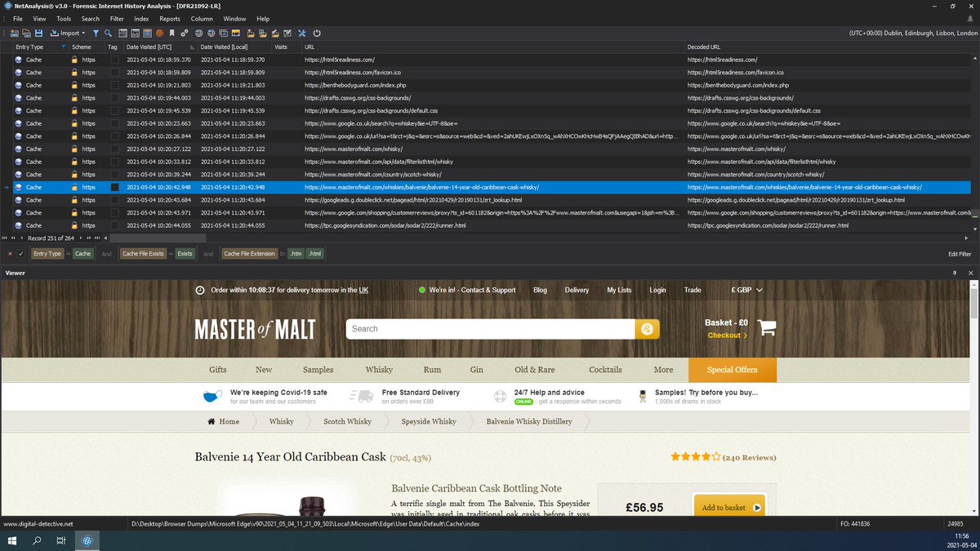This screenshot has width=980, height=551.
Task: Tag the zrt_lookup.html row checkbox
Action: coord(115,199)
